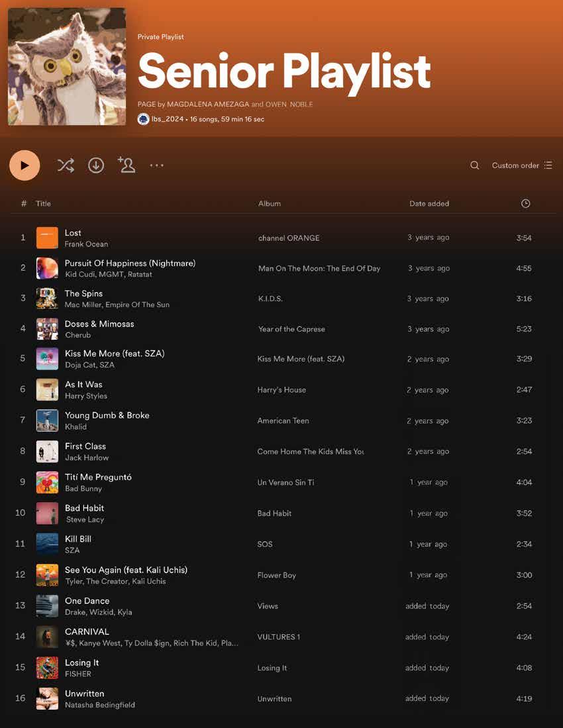This screenshot has height=728, width=563.
Task: Click Young Dumb & Broke album art
Action: pyautogui.click(x=48, y=421)
